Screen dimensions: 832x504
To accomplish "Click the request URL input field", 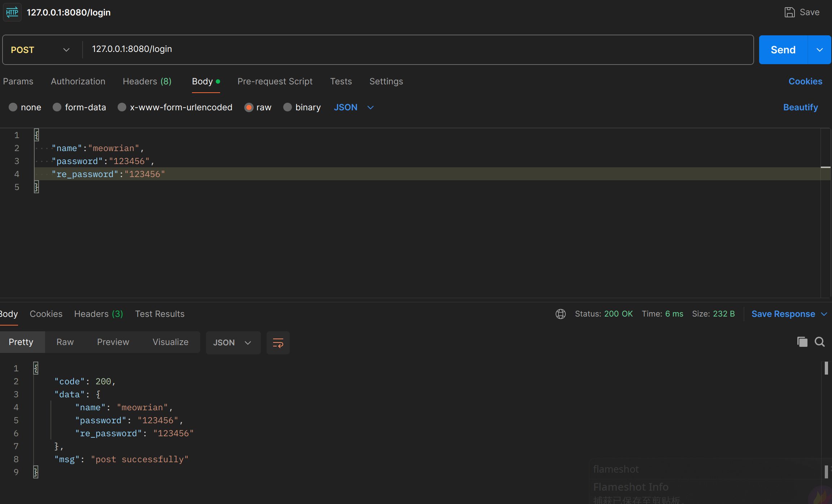I will coord(415,49).
